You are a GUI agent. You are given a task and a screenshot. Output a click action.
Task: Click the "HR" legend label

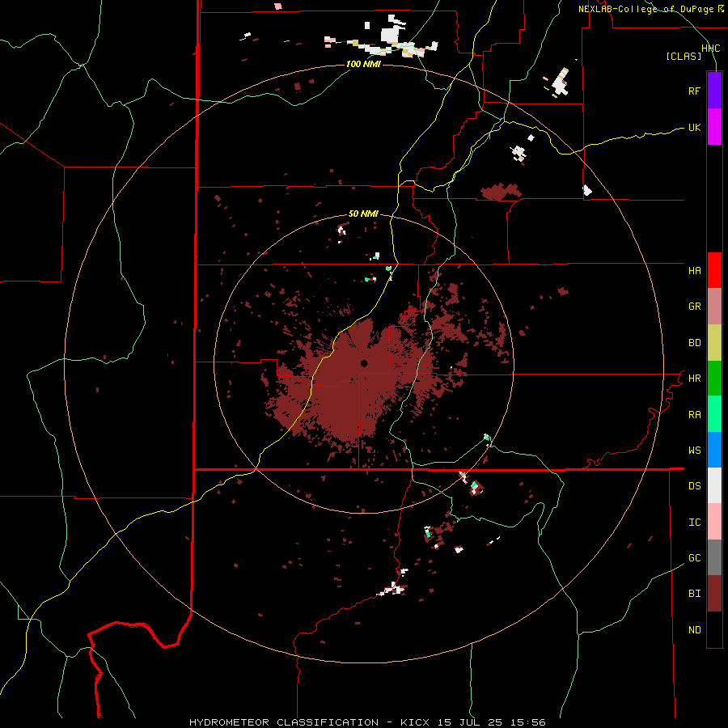pos(694,379)
